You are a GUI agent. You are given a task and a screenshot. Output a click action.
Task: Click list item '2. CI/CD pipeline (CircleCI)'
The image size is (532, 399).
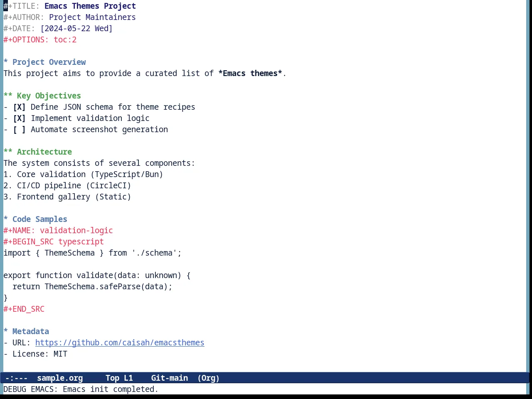(67, 185)
